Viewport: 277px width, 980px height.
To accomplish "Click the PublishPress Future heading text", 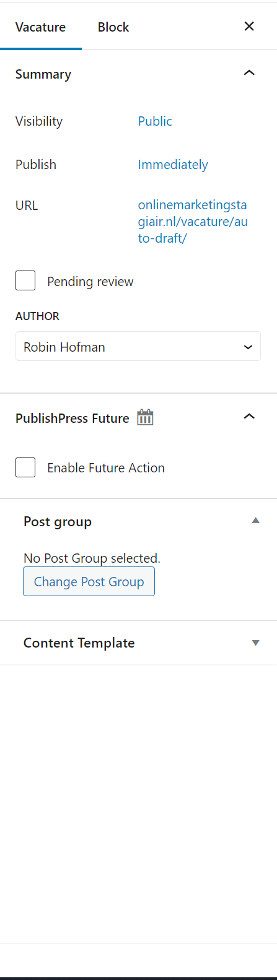I will [x=73, y=418].
